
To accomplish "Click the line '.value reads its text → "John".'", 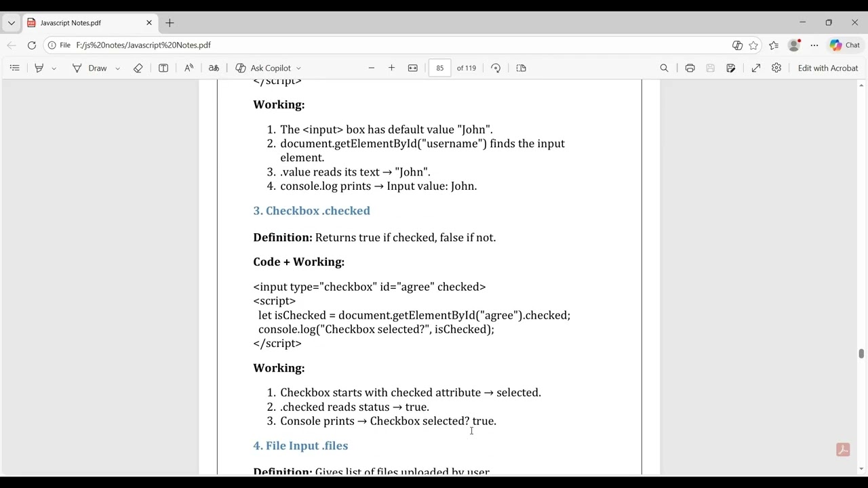I will 355,172.
